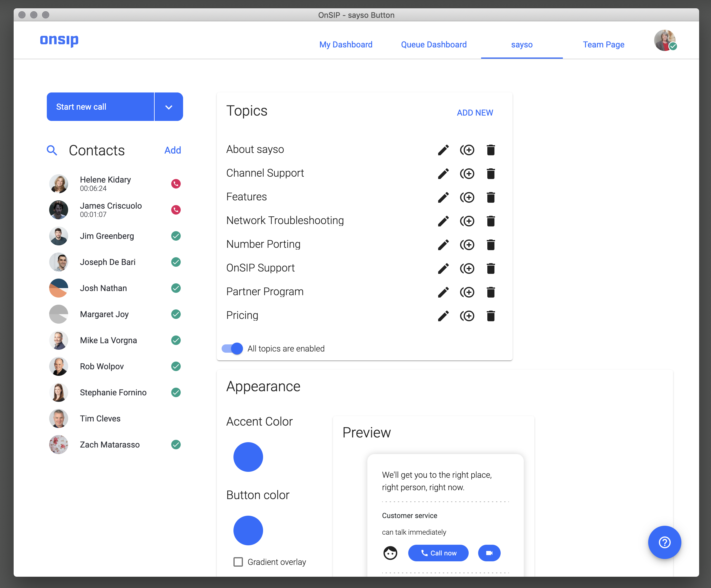The image size is (711, 588).
Task: Click Helene Kidary's red call icon
Action: [176, 183]
